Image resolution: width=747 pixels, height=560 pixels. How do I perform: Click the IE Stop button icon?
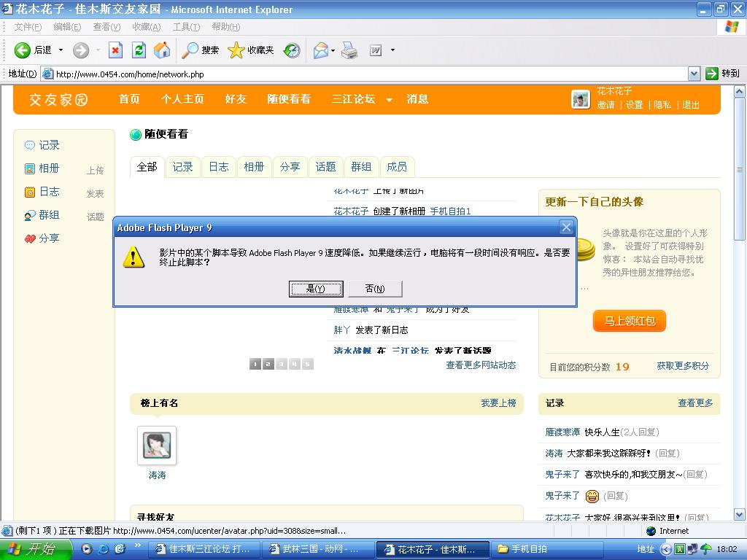click(115, 50)
